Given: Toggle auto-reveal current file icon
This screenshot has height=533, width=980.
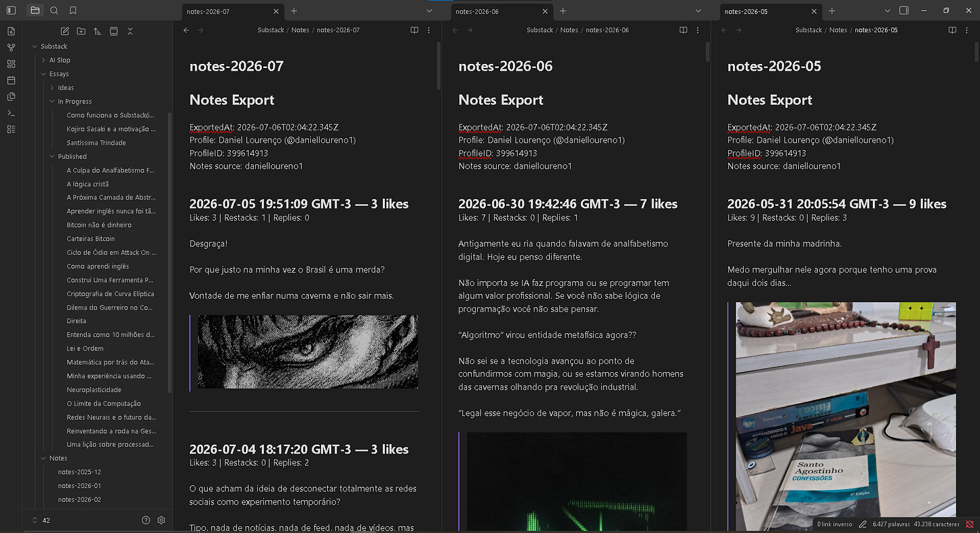Looking at the screenshot, I should tap(114, 31).
